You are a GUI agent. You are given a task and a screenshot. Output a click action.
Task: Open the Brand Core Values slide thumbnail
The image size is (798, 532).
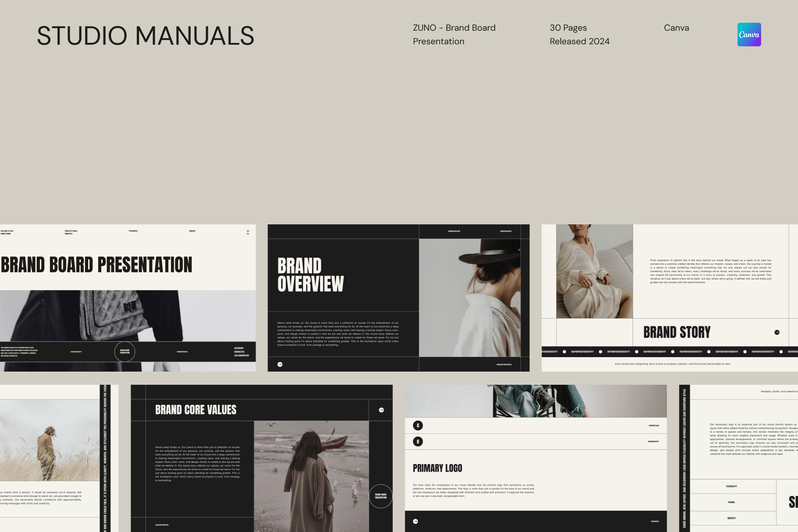point(262,458)
